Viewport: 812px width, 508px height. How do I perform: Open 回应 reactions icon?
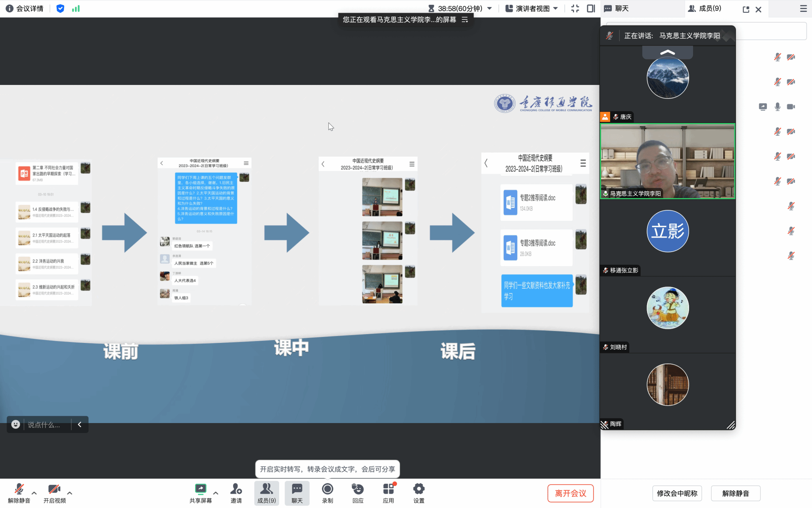358,489
